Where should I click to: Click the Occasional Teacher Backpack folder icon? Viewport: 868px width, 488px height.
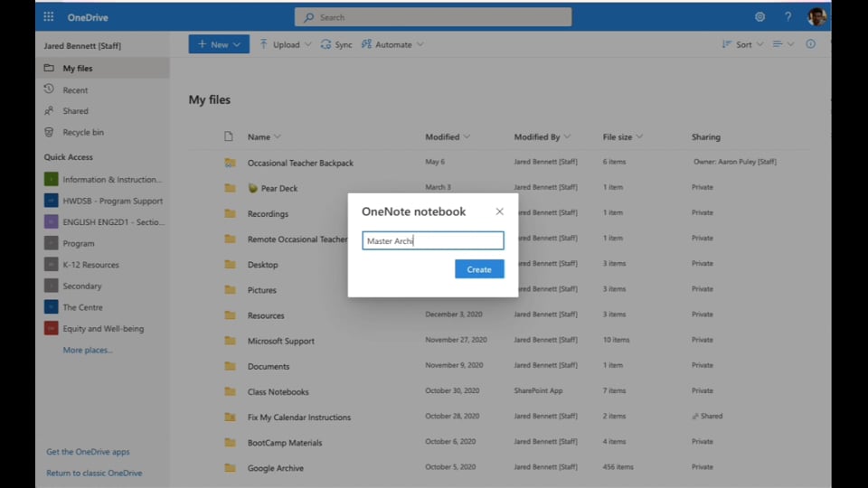pyautogui.click(x=230, y=163)
